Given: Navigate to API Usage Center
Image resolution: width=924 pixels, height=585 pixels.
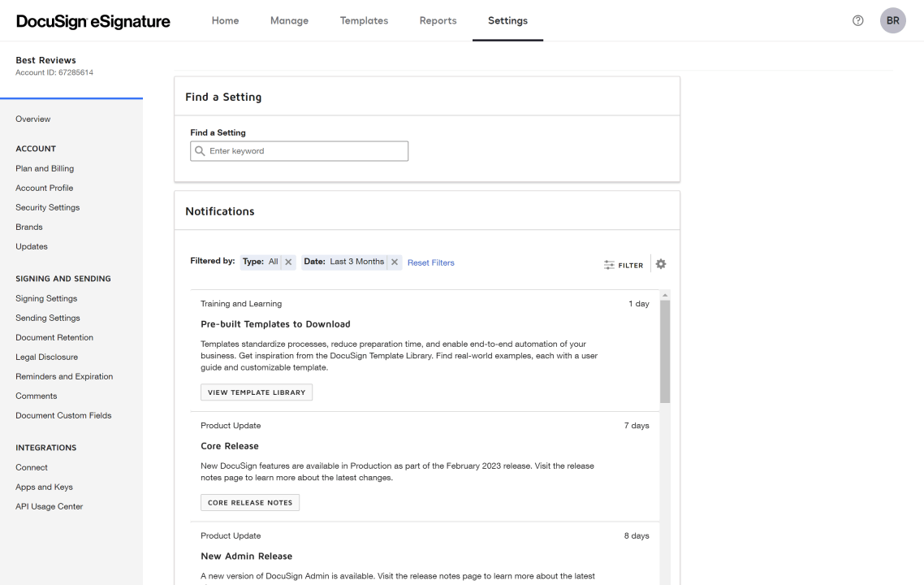Looking at the screenshot, I should pos(49,506).
